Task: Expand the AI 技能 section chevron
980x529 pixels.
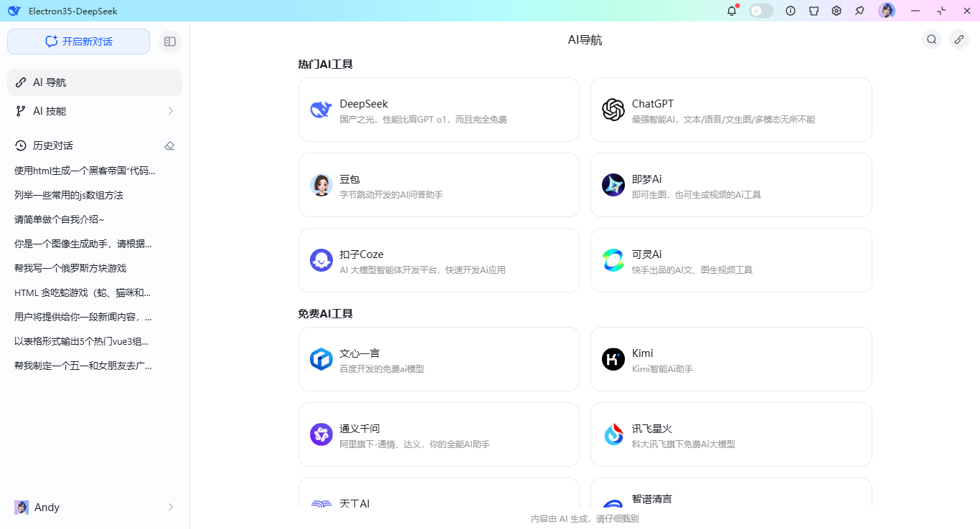Action: coord(170,111)
